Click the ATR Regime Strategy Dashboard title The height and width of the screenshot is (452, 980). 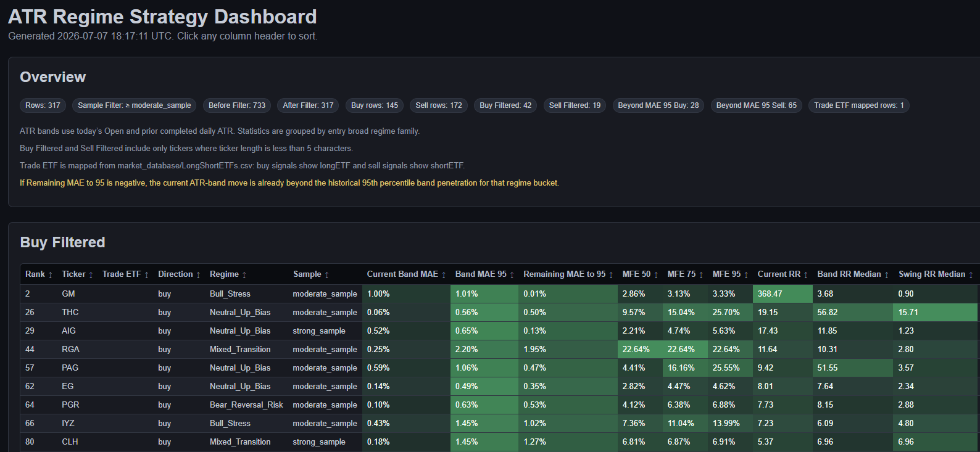162,17
